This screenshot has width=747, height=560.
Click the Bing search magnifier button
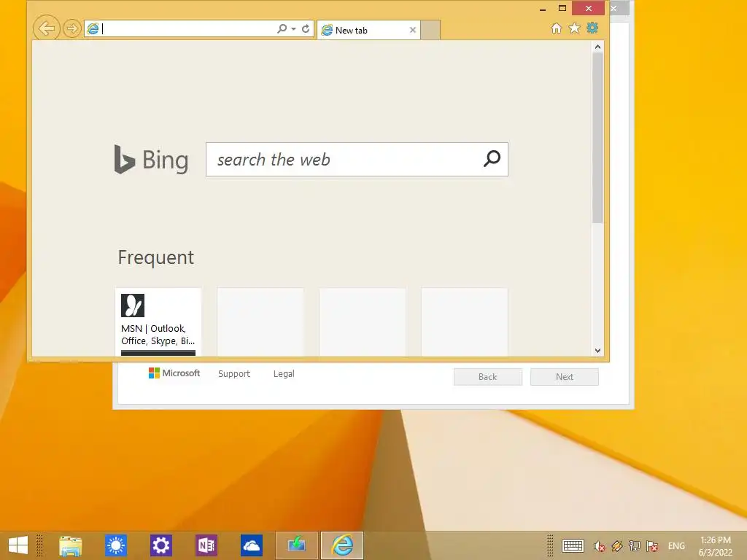click(x=492, y=158)
